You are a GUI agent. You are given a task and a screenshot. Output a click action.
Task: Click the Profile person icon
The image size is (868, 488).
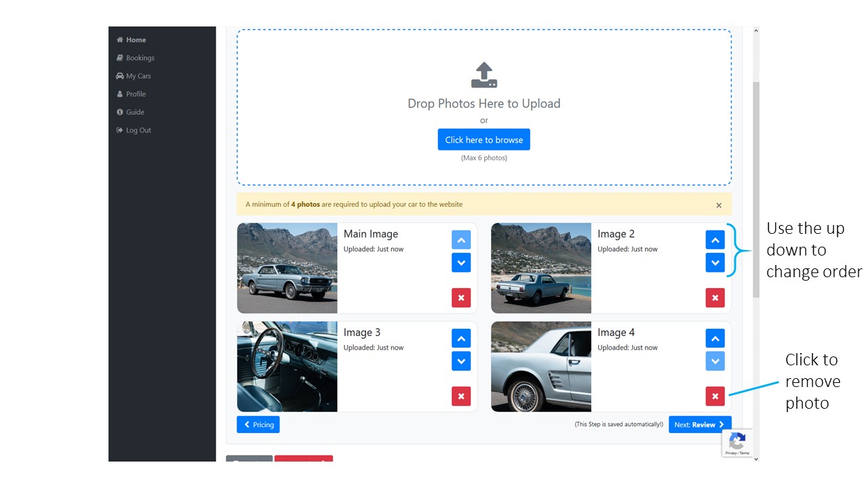[120, 94]
